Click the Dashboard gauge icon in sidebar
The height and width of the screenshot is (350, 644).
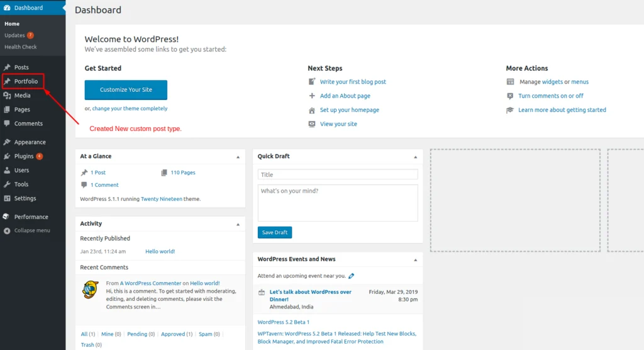click(x=7, y=8)
